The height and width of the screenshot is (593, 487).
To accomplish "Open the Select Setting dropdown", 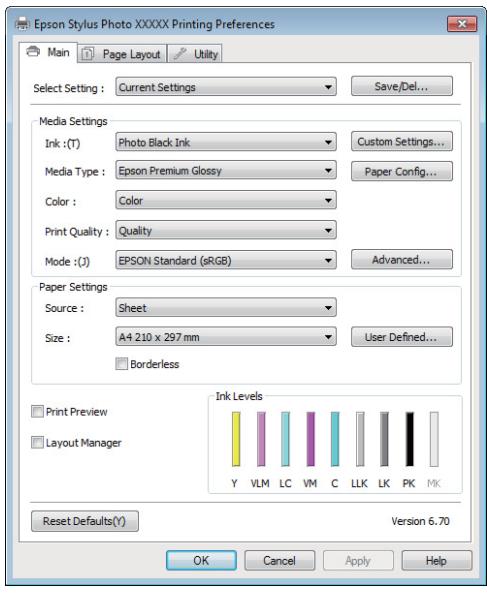I will [226, 87].
